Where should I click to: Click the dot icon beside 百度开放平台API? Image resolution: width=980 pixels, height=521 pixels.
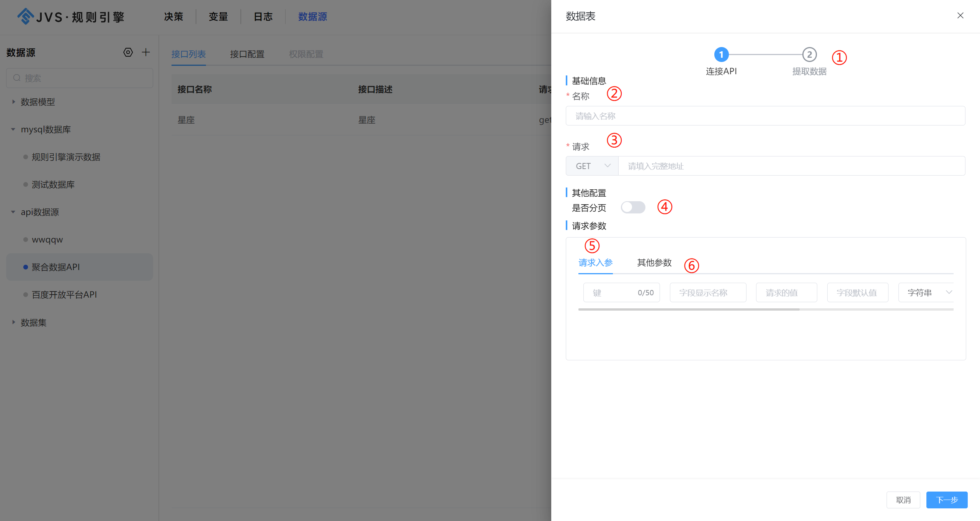click(25, 295)
